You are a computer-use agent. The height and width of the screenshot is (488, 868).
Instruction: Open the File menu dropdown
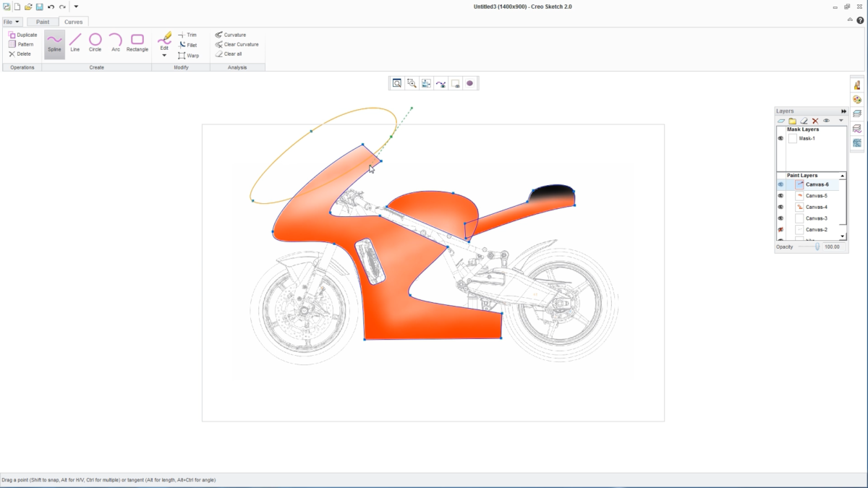coord(12,22)
